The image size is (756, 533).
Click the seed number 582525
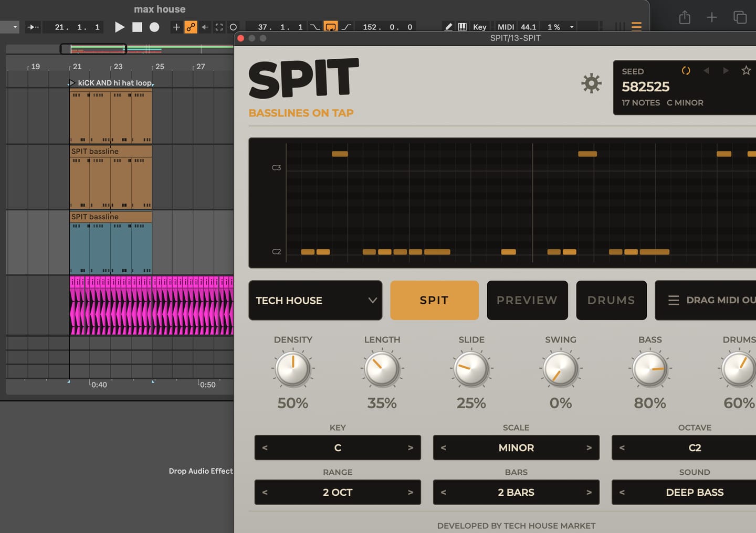[x=646, y=87]
